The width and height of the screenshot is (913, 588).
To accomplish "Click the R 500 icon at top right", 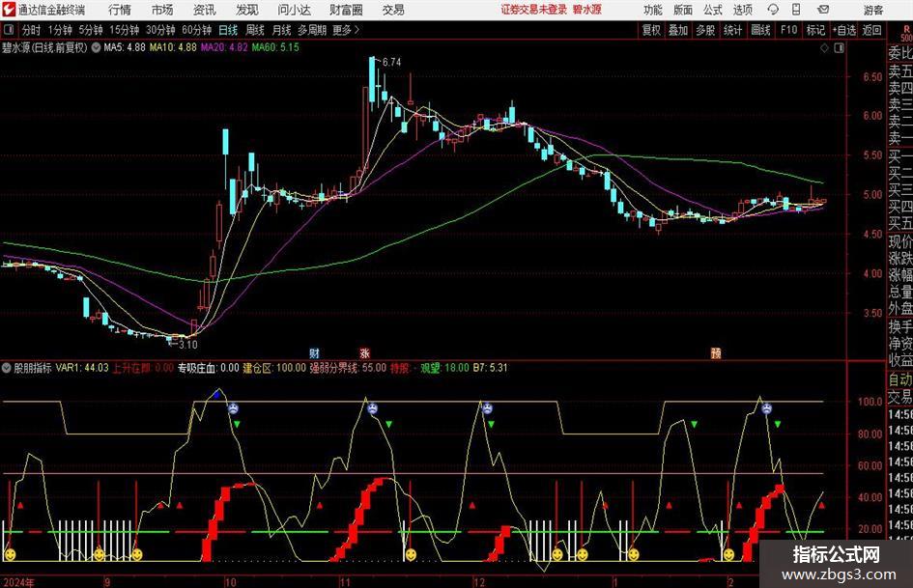I will (906, 33).
